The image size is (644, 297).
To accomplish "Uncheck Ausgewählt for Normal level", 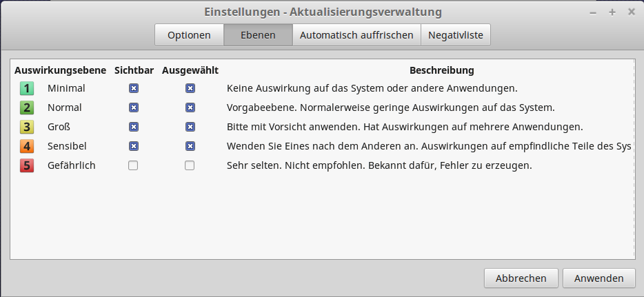I will point(190,107).
